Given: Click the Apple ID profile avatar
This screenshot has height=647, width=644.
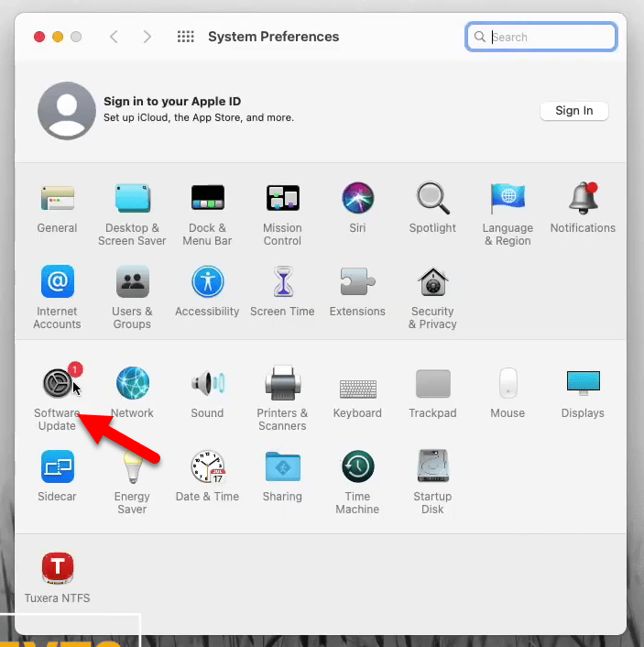Looking at the screenshot, I should tap(67, 111).
